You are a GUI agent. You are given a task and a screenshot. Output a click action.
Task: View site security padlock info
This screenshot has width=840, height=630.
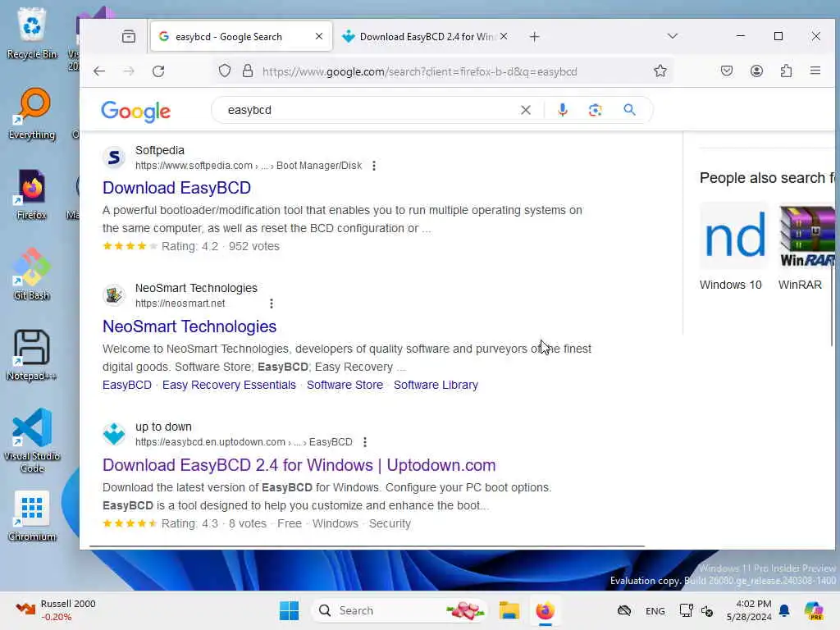[x=248, y=71]
